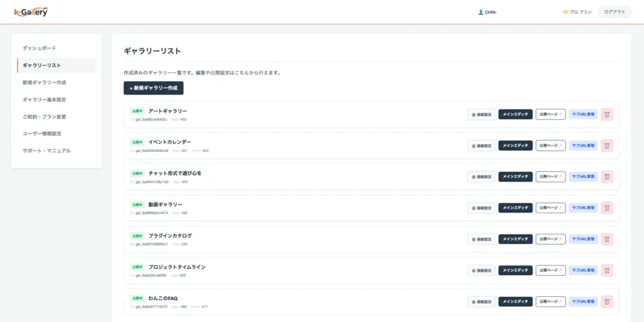Delete チャット形式で遊び心を via trash icon
644x322 pixels.
pyautogui.click(x=607, y=176)
